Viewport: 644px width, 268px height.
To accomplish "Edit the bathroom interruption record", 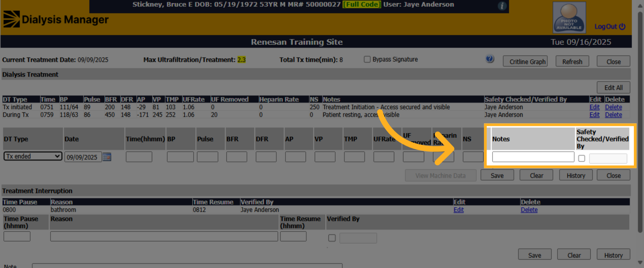I will (459, 210).
